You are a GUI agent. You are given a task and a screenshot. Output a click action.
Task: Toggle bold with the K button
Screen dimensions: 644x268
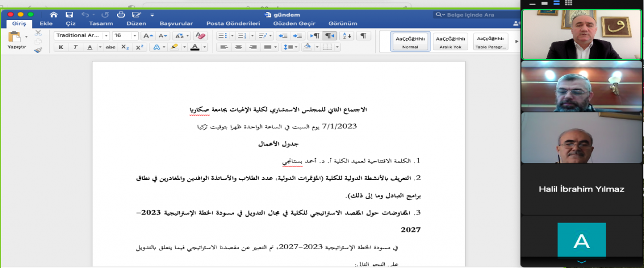pos(61,47)
